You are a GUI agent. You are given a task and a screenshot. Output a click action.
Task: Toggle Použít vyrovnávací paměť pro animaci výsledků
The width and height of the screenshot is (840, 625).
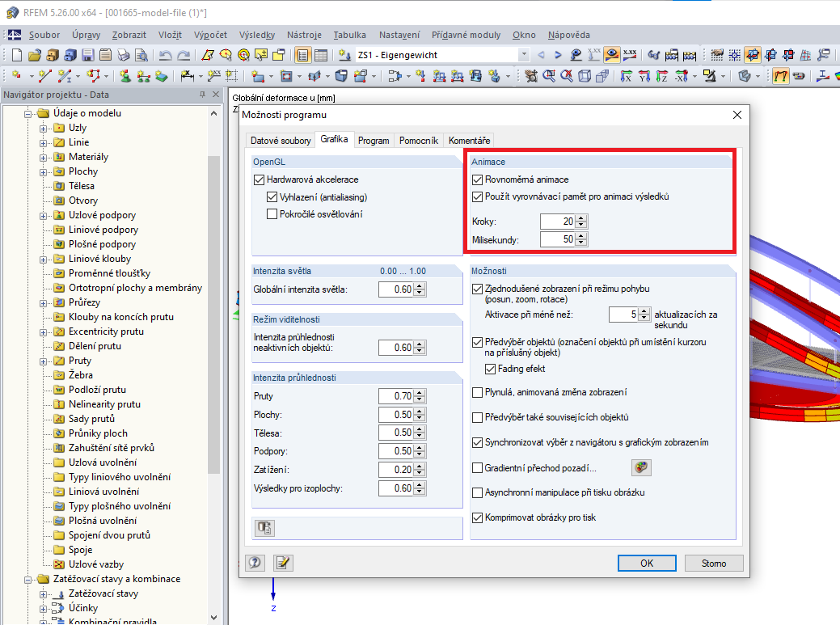pos(477,196)
